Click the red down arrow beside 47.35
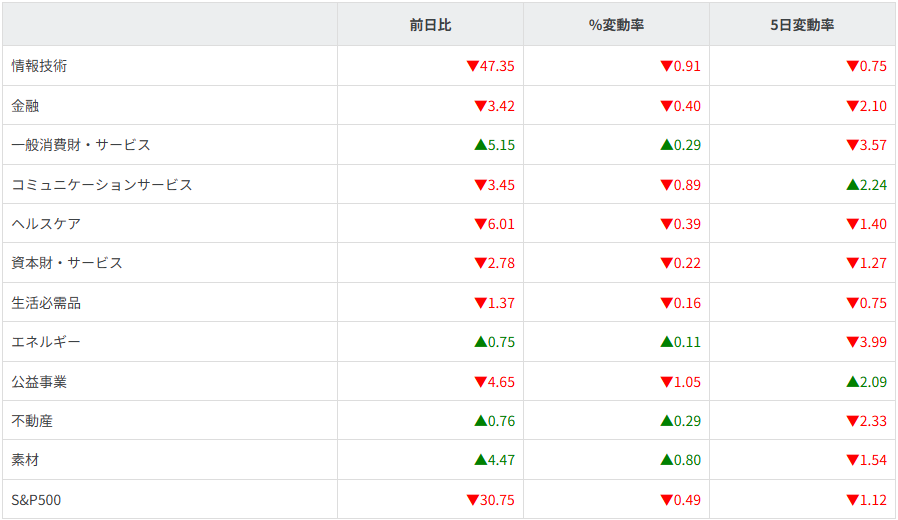 coord(472,66)
